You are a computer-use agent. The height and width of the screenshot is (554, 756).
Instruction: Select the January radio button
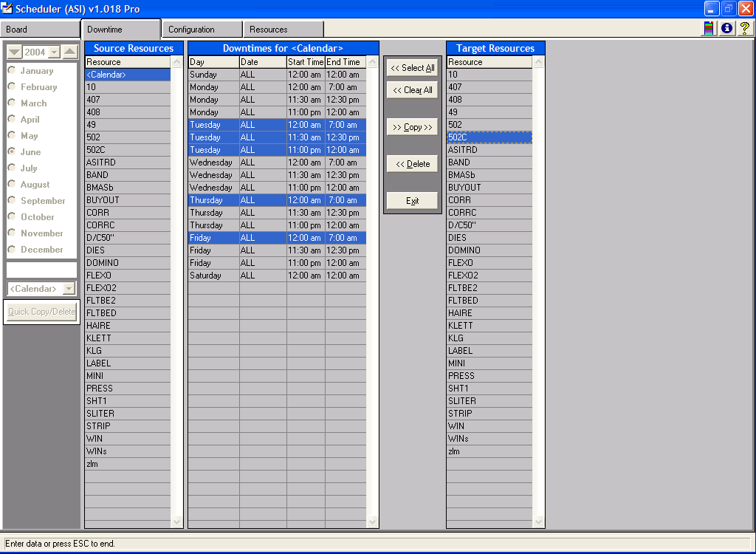coord(12,71)
